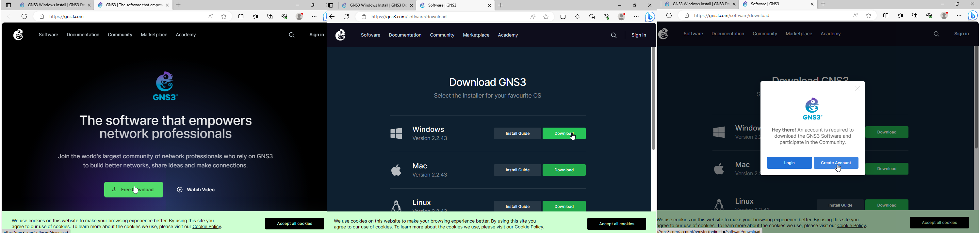Go back in the middle browser window
Screen dimensions: 980x233
click(333, 17)
